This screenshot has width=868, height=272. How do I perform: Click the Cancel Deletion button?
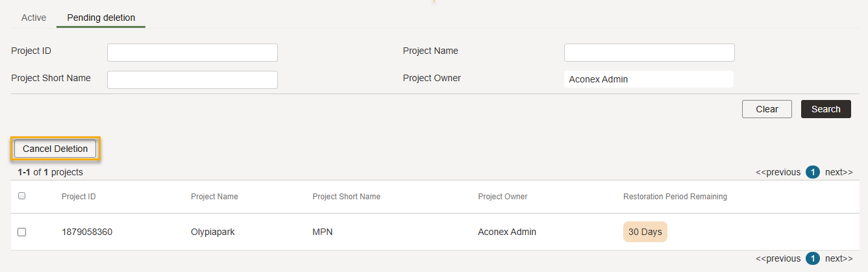pyautogui.click(x=55, y=149)
